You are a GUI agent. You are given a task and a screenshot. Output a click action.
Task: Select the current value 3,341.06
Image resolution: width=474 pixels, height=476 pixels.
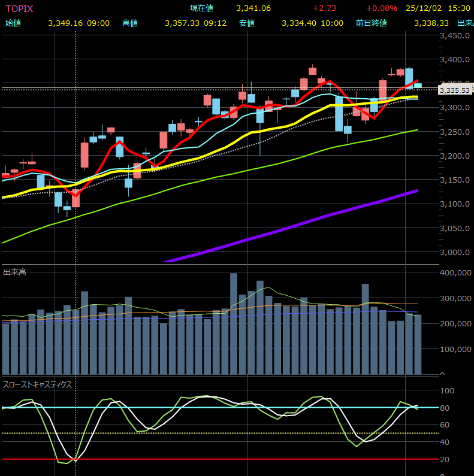point(253,8)
